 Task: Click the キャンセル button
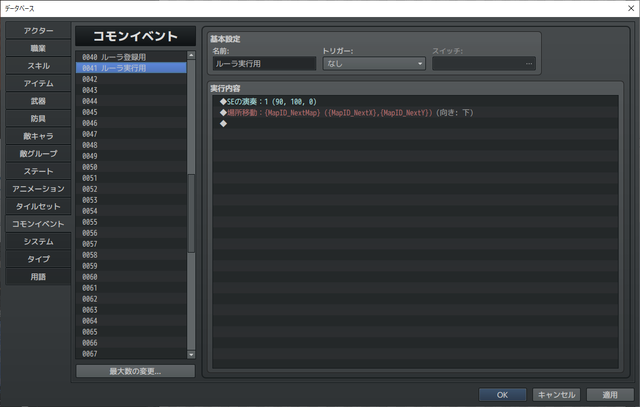556,395
